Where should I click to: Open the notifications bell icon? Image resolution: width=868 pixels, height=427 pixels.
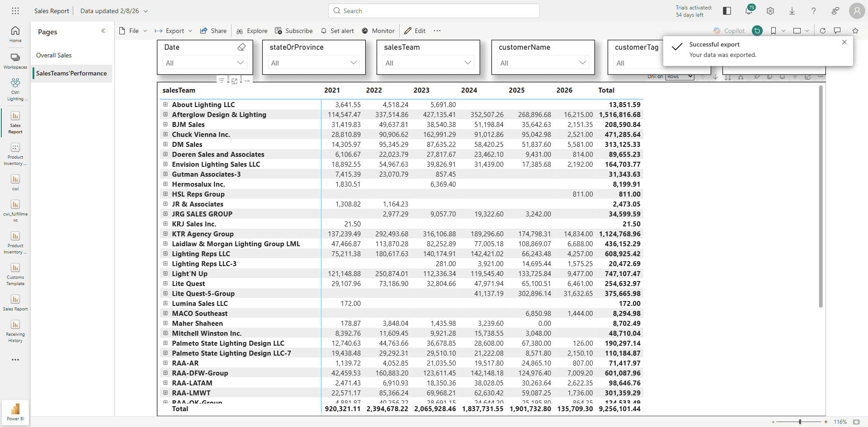(x=749, y=11)
